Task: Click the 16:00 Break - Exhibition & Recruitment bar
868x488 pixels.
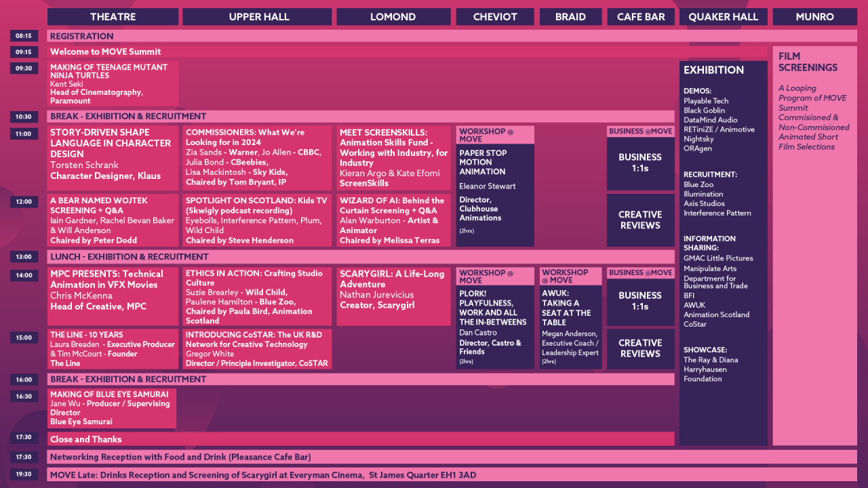Action: pyautogui.click(x=361, y=380)
